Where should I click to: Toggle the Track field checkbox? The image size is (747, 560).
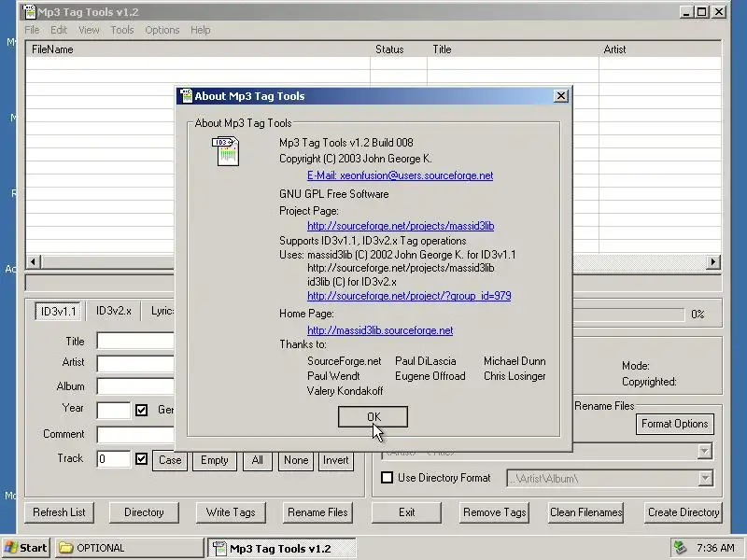141,458
